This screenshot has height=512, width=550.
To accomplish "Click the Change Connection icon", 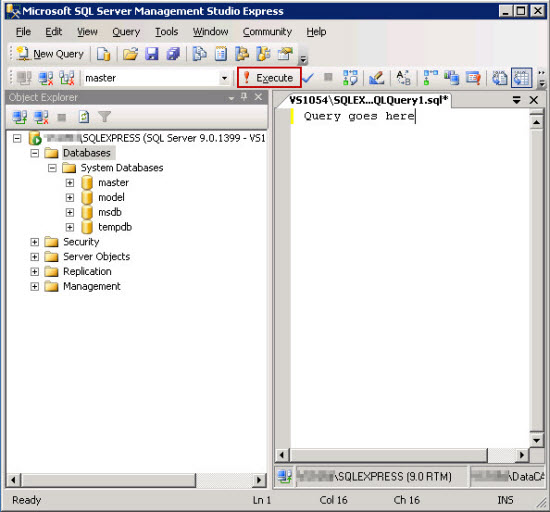I will click(67, 78).
